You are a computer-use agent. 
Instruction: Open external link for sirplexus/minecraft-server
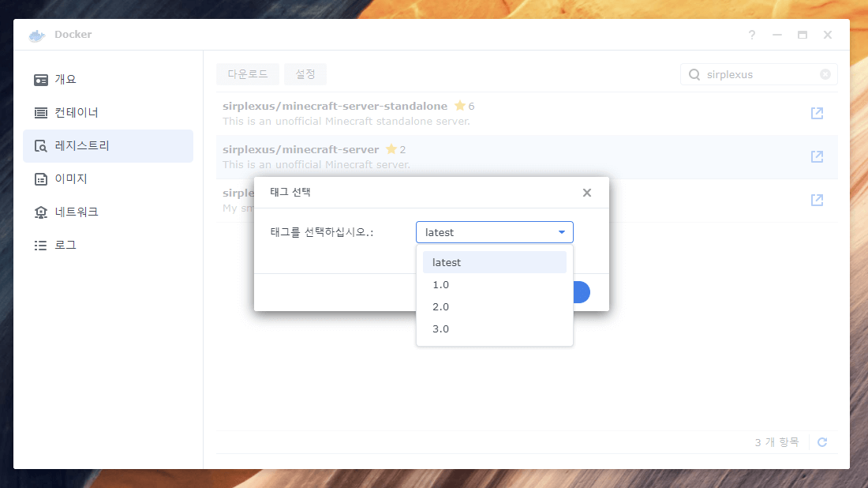click(817, 157)
